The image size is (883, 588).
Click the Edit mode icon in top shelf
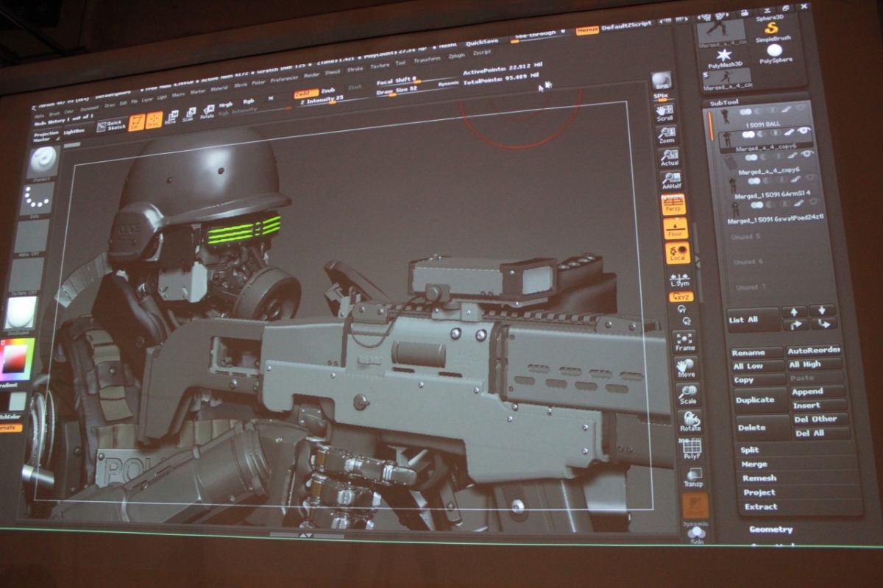coord(137,122)
